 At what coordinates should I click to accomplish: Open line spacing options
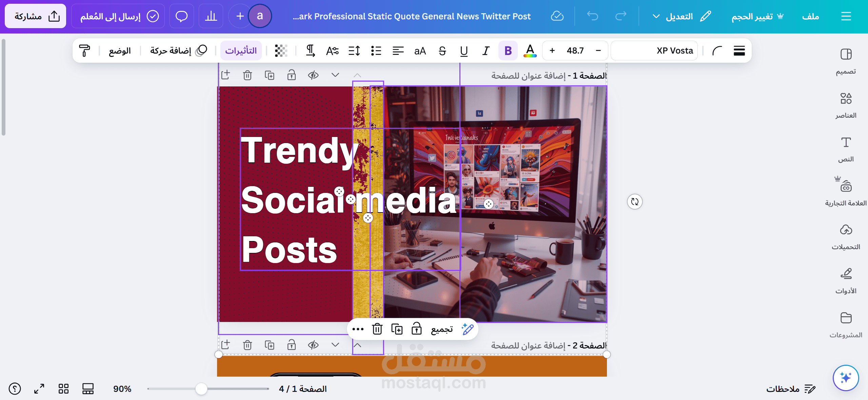tap(354, 51)
